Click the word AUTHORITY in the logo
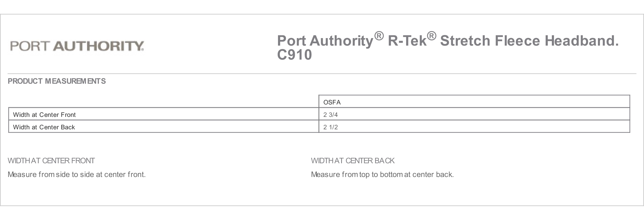Image resolution: width=644 pixels, height=213 pixels. coord(98,46)
